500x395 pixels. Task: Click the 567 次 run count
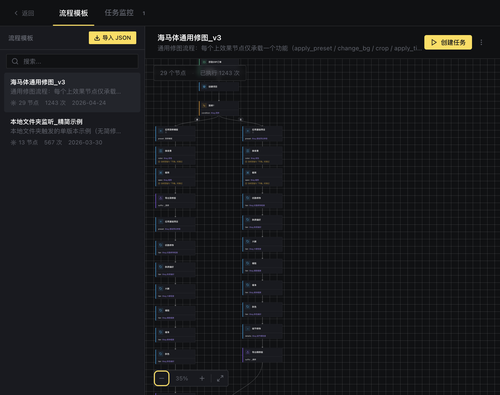point(53,143)
